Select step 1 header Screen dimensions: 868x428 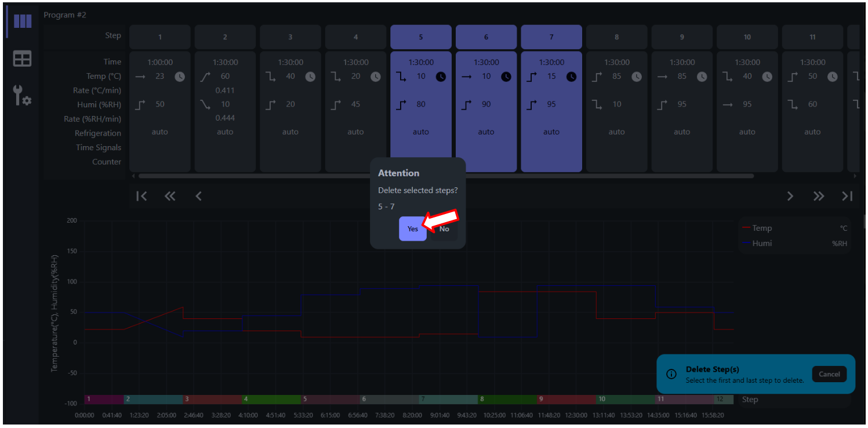tap(160, 37)
